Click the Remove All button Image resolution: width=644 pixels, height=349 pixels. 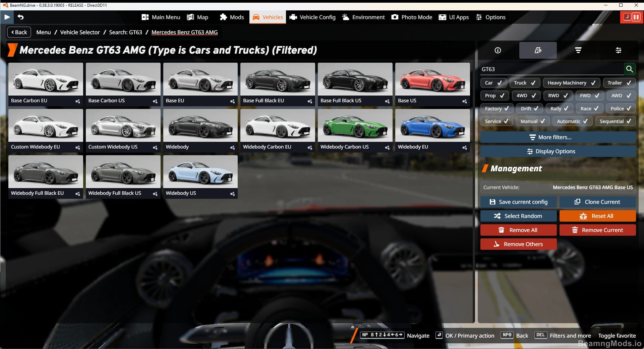(518, 230)
